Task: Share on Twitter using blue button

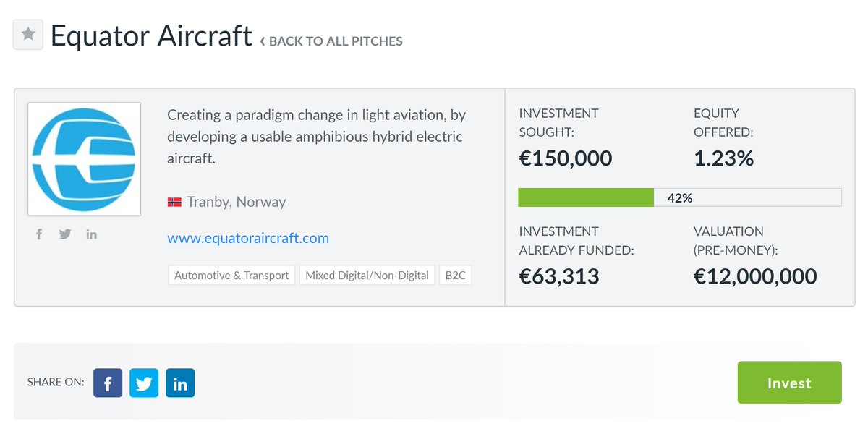Action: tap(144, 383)
